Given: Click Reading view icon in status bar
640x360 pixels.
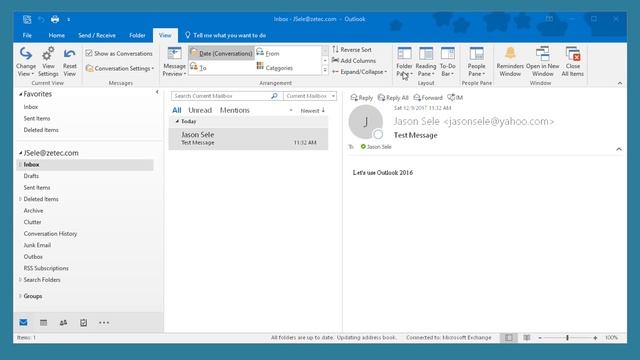Looking at the screenshot, I should [527, 338].
